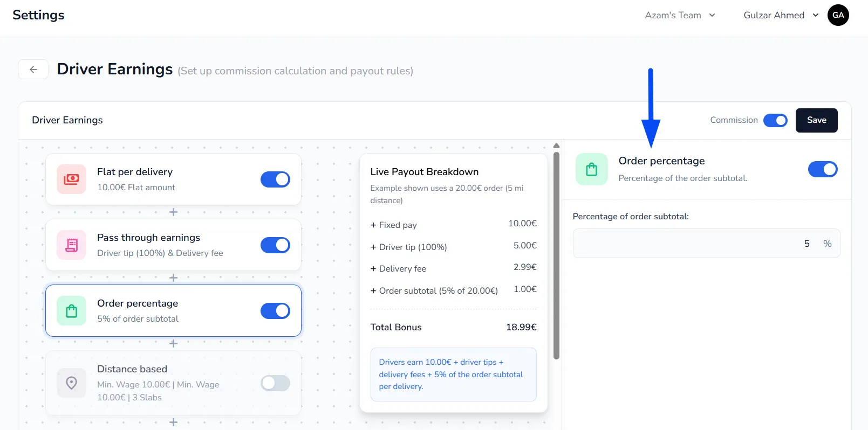Click the plus connector below Flat per delivery
This screenshot has height=430, width=868.
[173, 212]
